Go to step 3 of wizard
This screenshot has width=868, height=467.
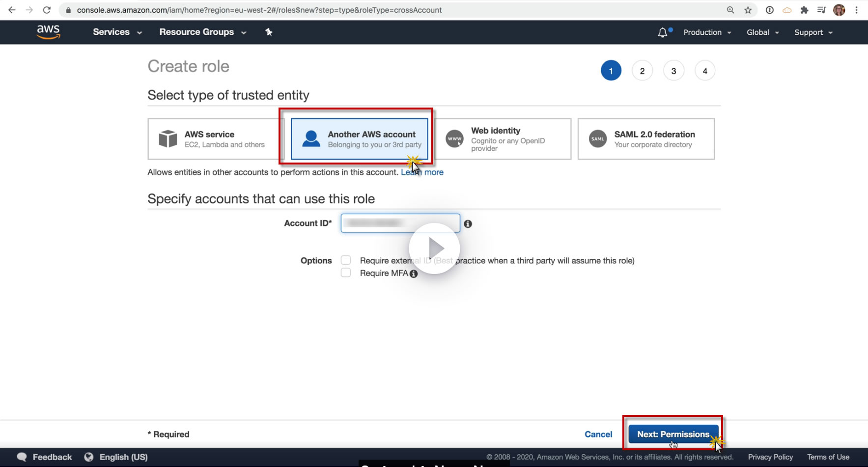click(x=673, y=71)
